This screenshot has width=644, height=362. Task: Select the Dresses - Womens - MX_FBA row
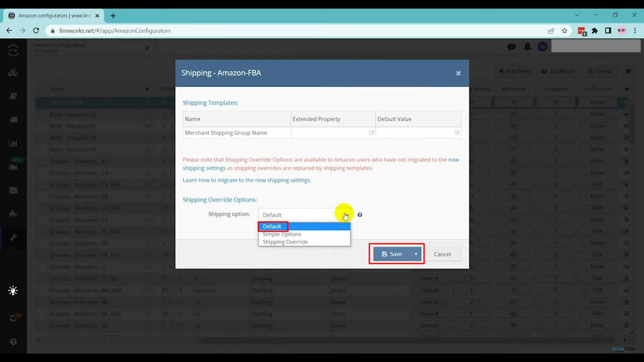329,290
